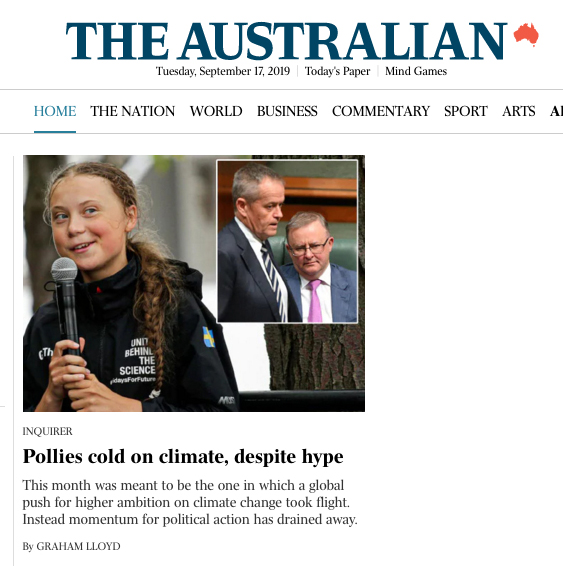Open the Arts section
This screenshot has width=563, height=566.
click(519, 111)
